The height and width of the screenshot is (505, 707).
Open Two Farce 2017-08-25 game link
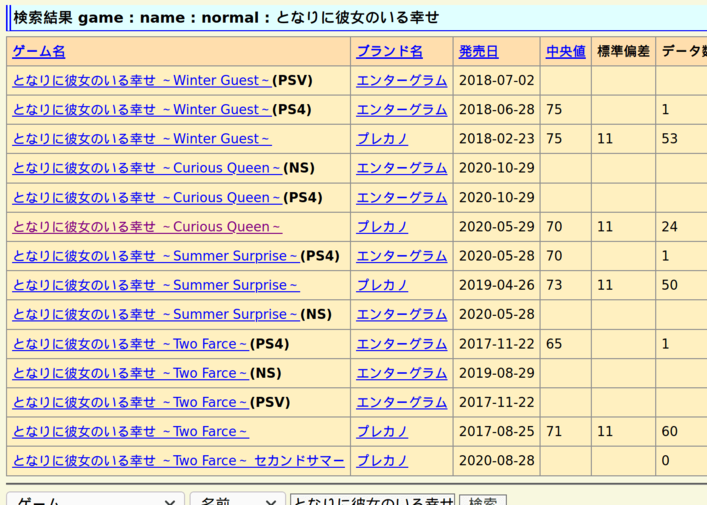click(130, 432)
